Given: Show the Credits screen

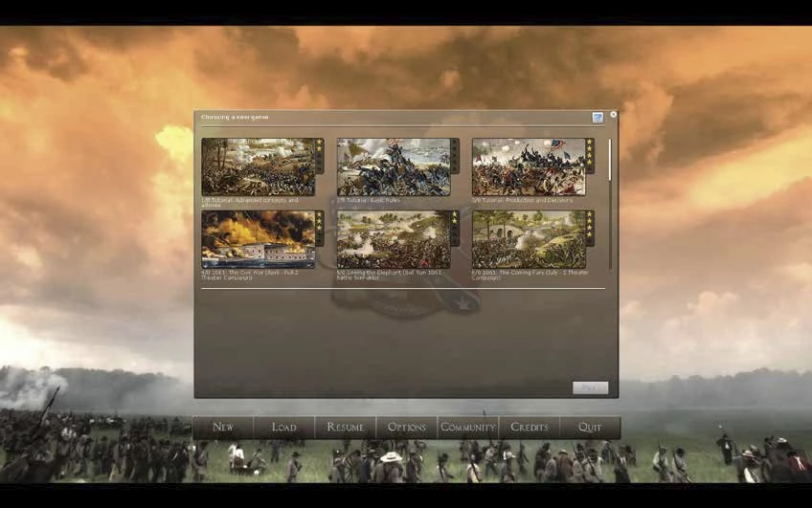Looking at the screenshot, I should [x=529, y=428].
